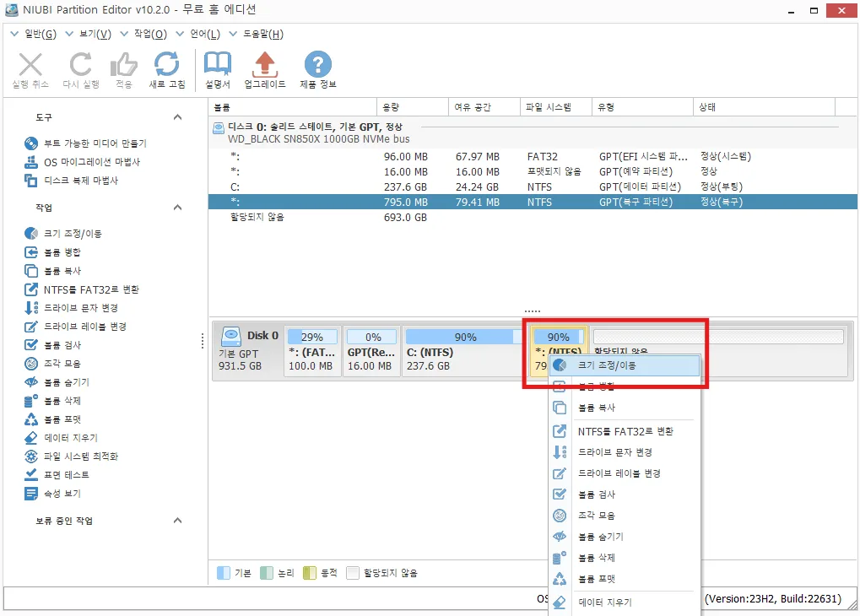The image size is (860, 616).
Task: Select 속성 보기 in the left sidebar
Action: point(52,494)
